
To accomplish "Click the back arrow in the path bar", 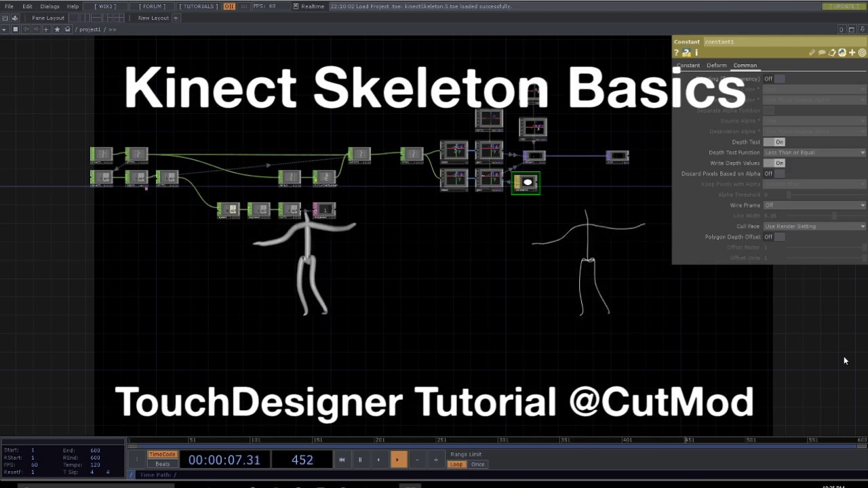I will [x=26, y=29].
